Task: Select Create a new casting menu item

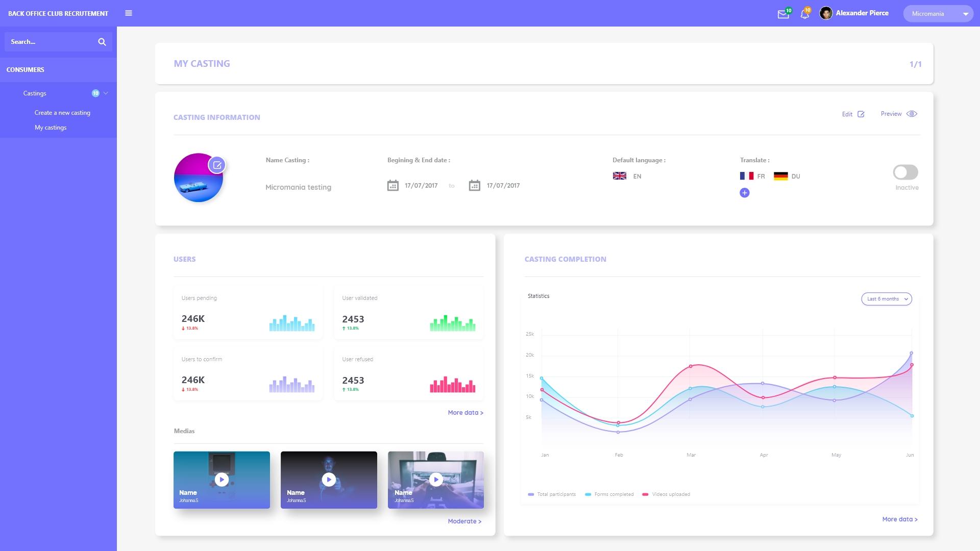Action: (63, 112)
